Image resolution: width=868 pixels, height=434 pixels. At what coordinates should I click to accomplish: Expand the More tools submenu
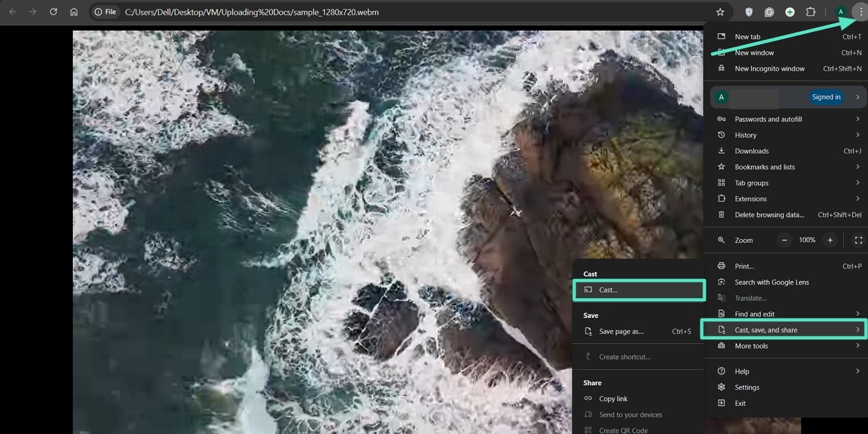pyautogui.click(x=785, y=346)
